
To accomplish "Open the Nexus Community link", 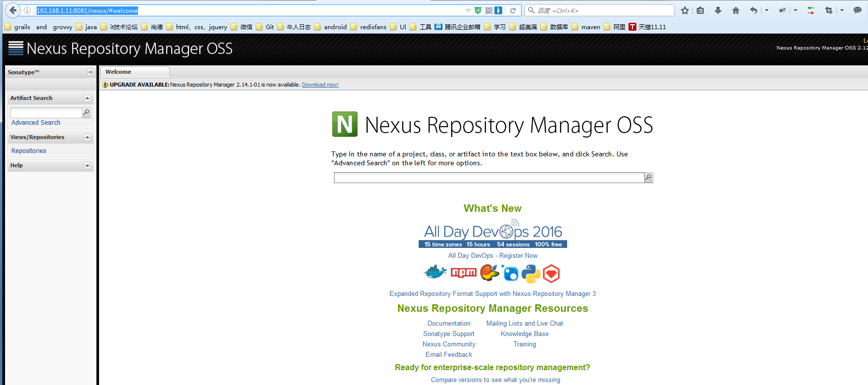I will pos(449,344).
